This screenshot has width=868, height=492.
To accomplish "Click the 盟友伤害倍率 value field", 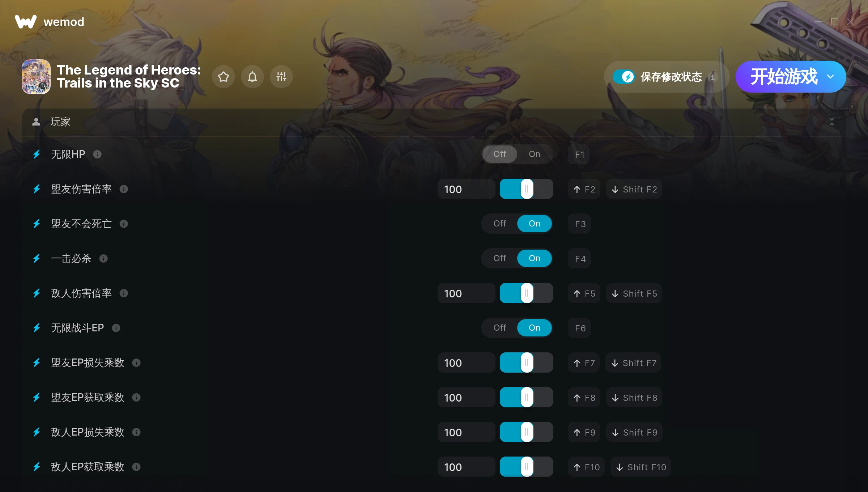I will 466,189.
